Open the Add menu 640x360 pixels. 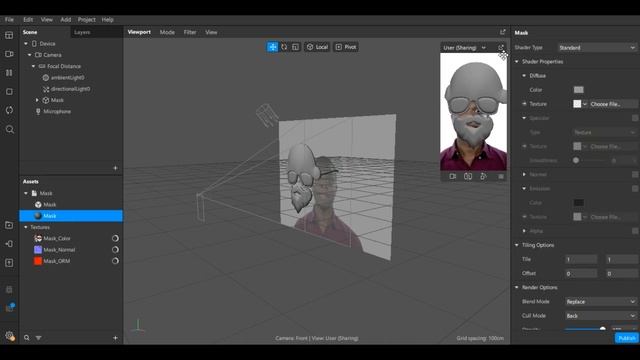[x=66, y=20]
